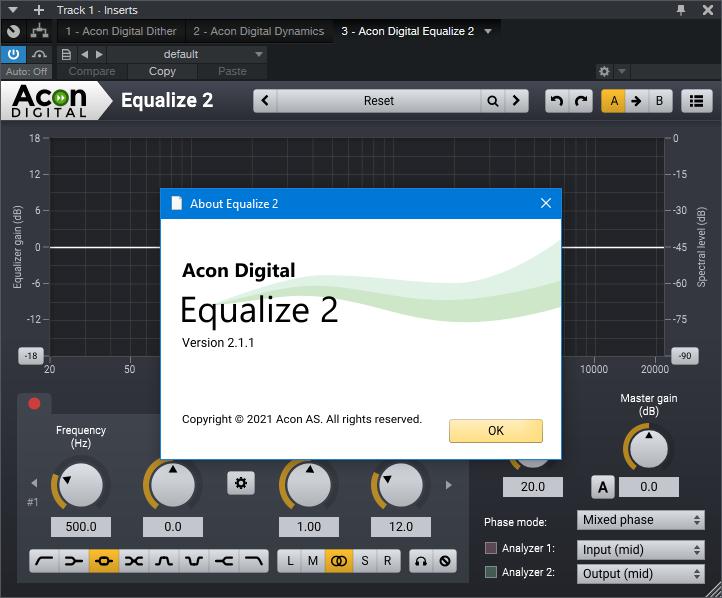Click Analyzer 1 color swatch

point(491,548)
